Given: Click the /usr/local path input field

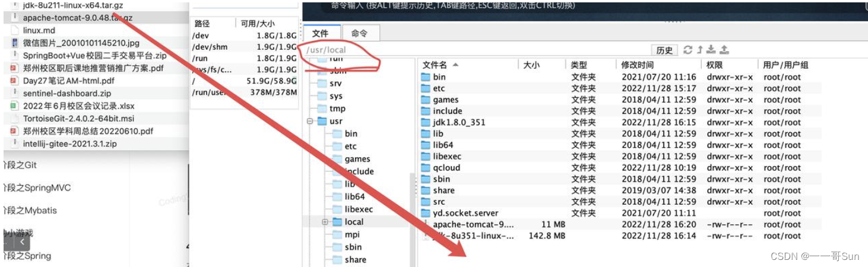Looking at the screenshot, I should [475, 50].
